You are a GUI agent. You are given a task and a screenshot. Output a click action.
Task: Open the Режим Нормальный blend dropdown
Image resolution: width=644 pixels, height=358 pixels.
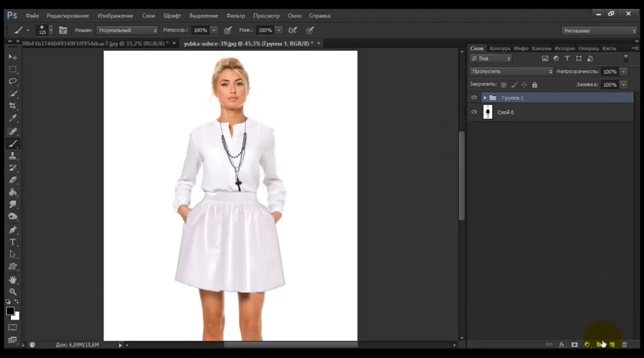pos(128,31)
